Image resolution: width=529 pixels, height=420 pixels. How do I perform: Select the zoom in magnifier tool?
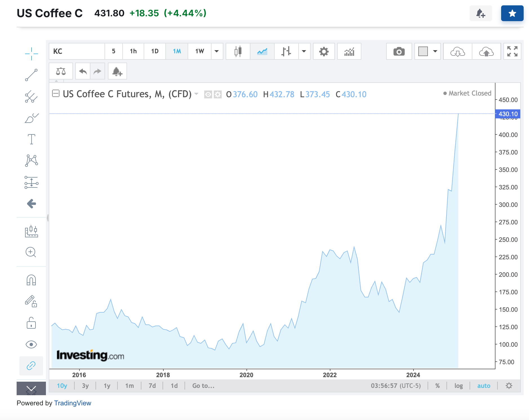(31, 252)
